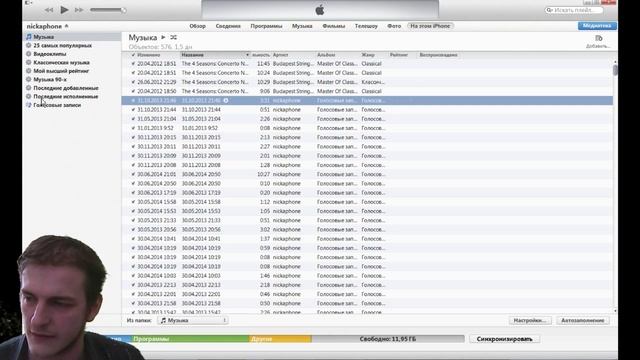Switch to the Сведения tab
This screenshot has height=360, width=640.
point(228,26)
